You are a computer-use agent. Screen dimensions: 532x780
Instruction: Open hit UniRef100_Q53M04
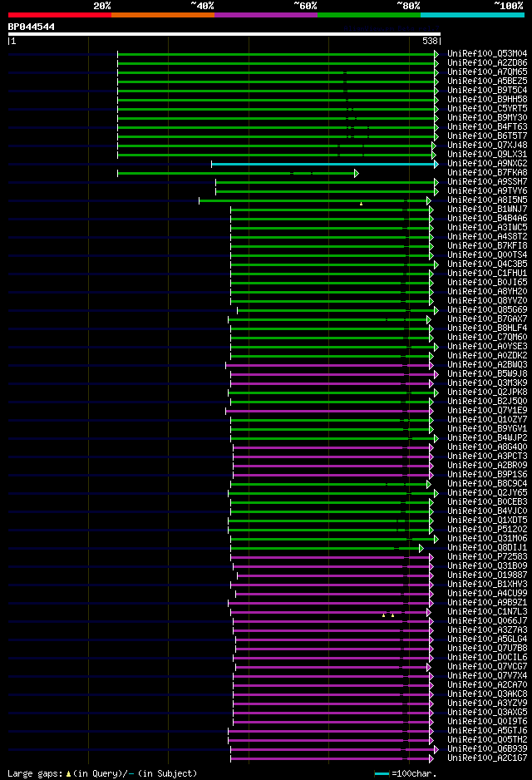pyautogui.click(x=487, y=54)
